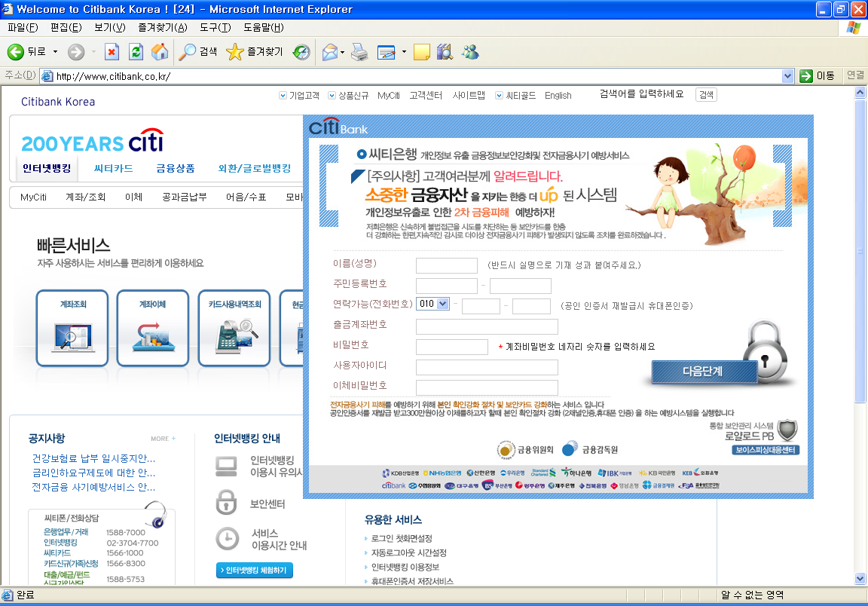Open the 보이스피싱대응센터 button
Screen dimensions: 868x606
coord(766,450)
